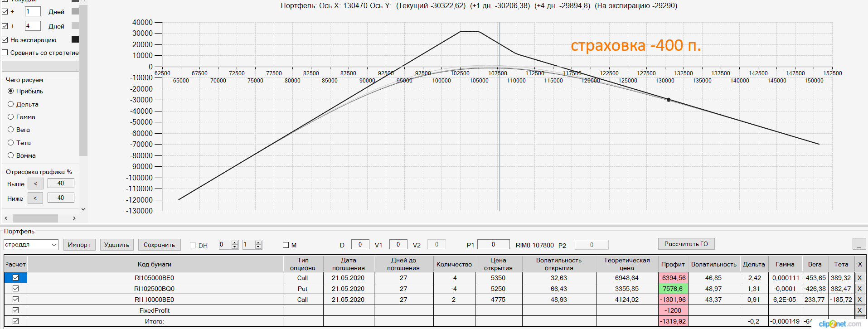
Task: Uncheck the RI102500BQ0 calculation checkbox
Action: coord(16,289)
